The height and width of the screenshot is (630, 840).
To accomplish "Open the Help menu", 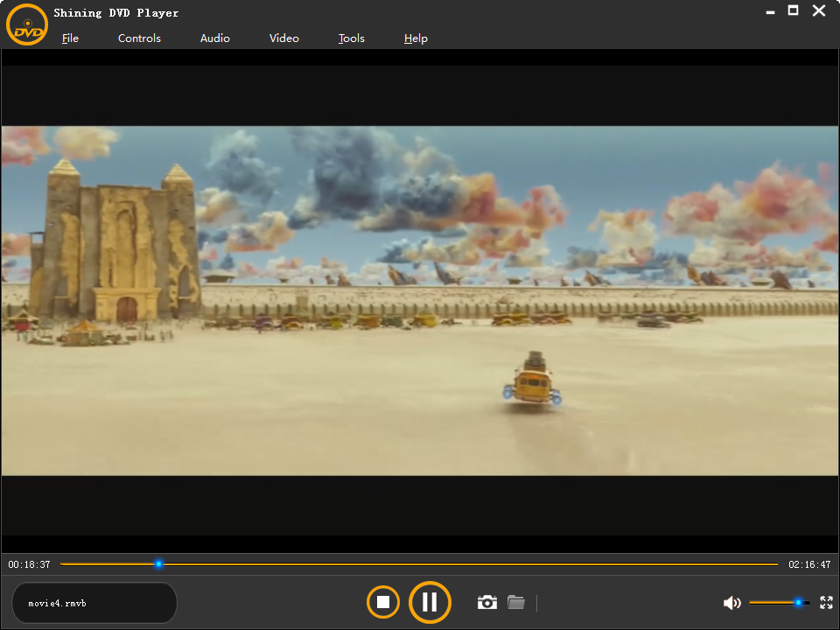I will 416,38.
